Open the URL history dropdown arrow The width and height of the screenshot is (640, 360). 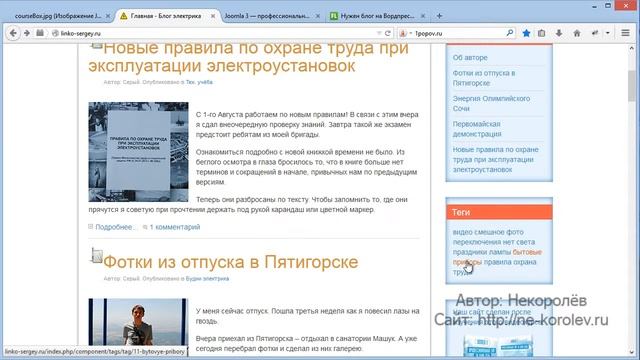coord(379,33)
